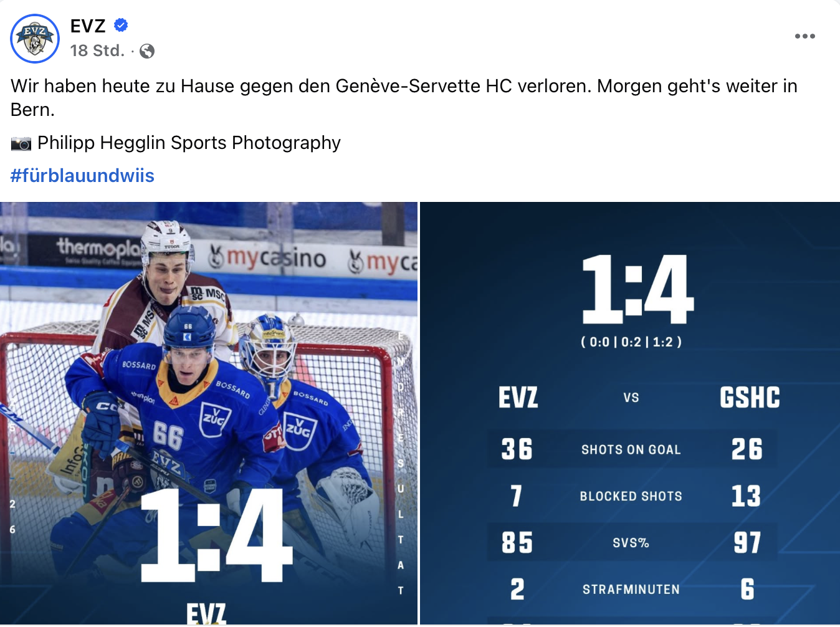Viewport: 840px width, 627px height.
Task: Click the thermoplan board advertisement in photo
Action: [x=100, y=251]
